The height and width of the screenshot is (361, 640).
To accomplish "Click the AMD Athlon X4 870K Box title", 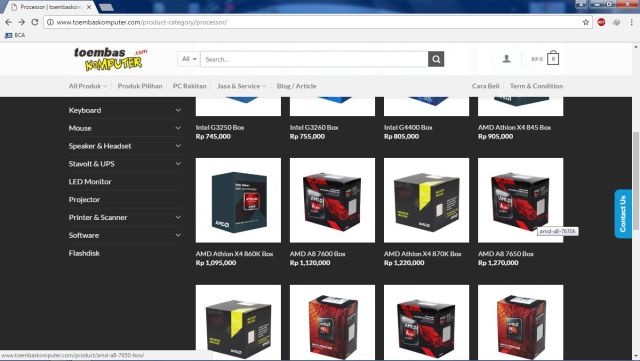I will pos(422,254).
